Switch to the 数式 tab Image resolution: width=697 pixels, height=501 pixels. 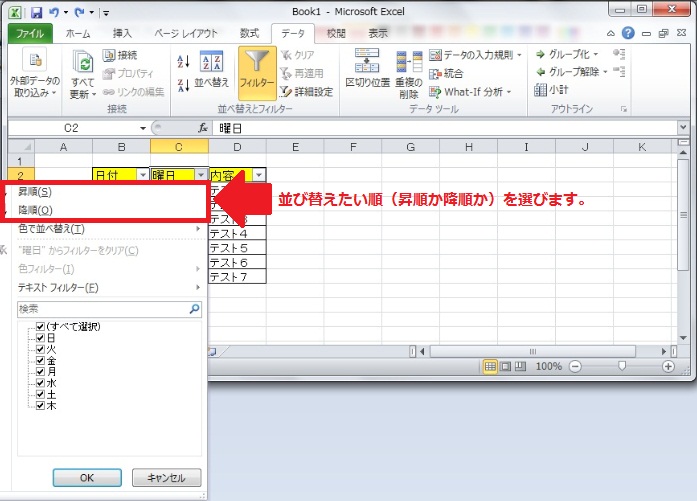[249, 33]
